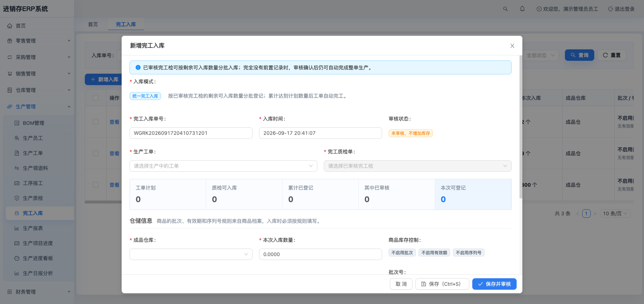Click the 保存并审核 button

pos(494,284)
